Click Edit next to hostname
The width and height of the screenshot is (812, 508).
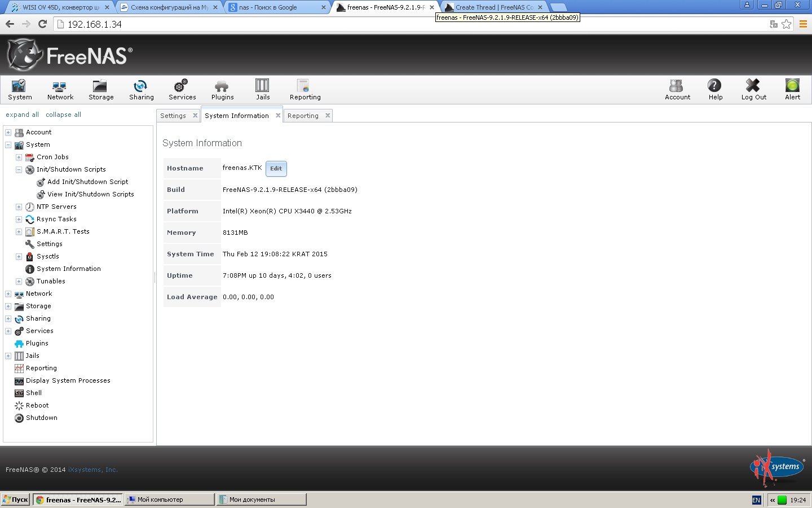pyautogui.click(x=276, y=168)
